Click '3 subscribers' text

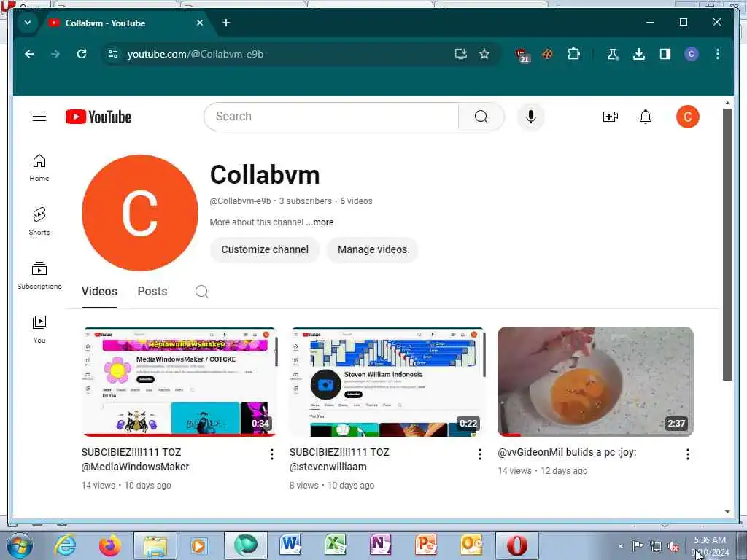pyautogui.click(x=306, y=201)
